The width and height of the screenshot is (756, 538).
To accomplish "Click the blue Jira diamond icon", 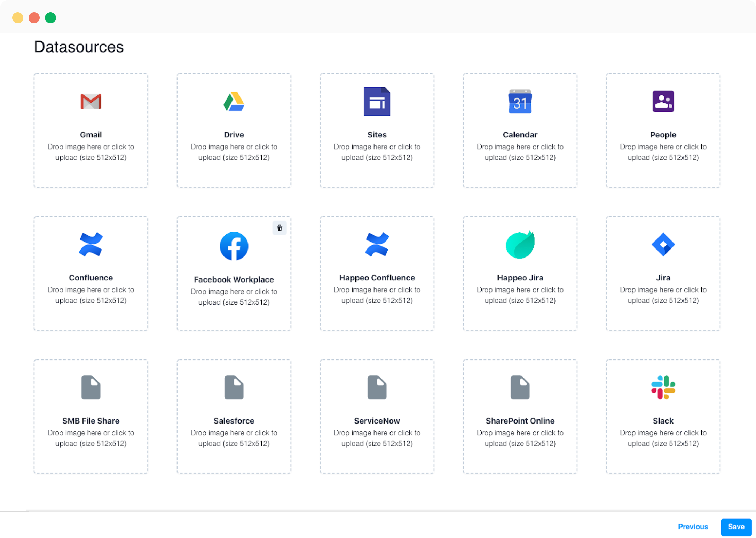I will tap(663, 244).
